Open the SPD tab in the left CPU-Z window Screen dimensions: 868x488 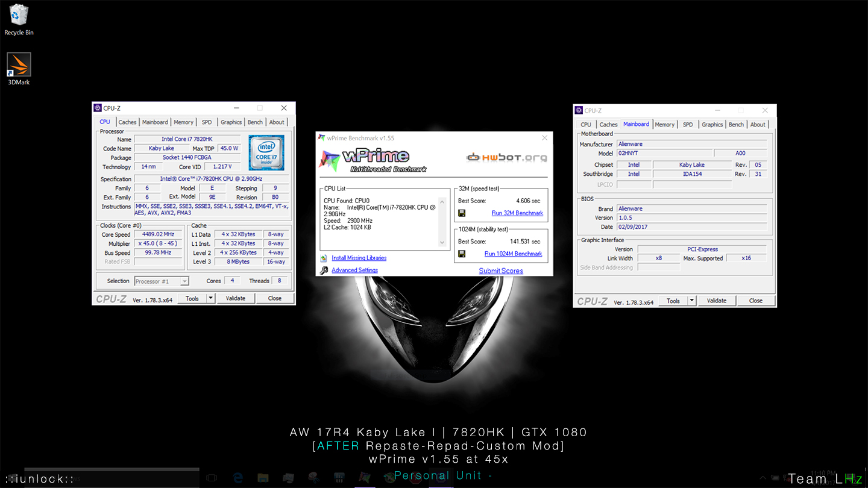pos(207,122)
